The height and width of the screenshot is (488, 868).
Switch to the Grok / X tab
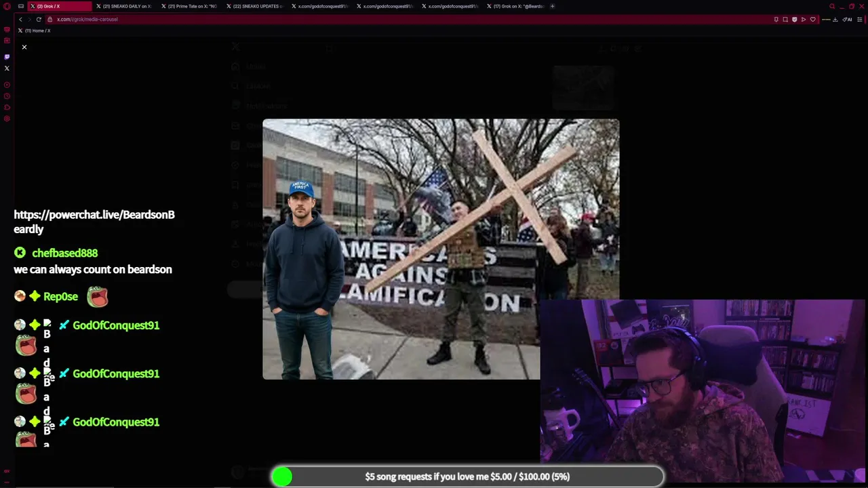60,6
